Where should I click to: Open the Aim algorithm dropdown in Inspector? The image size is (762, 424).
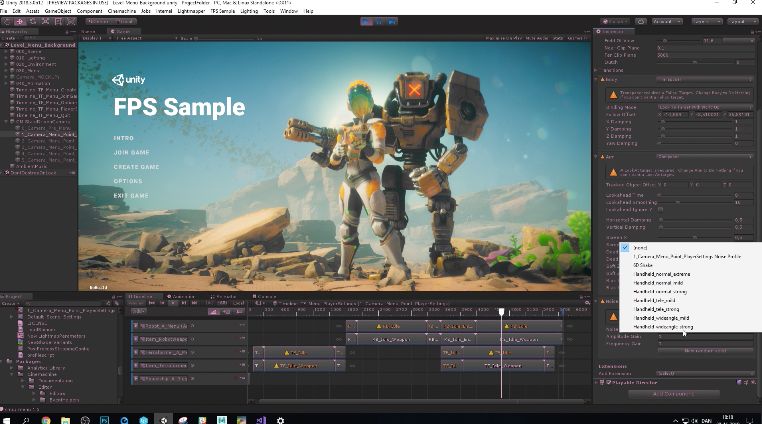(704, 157)
